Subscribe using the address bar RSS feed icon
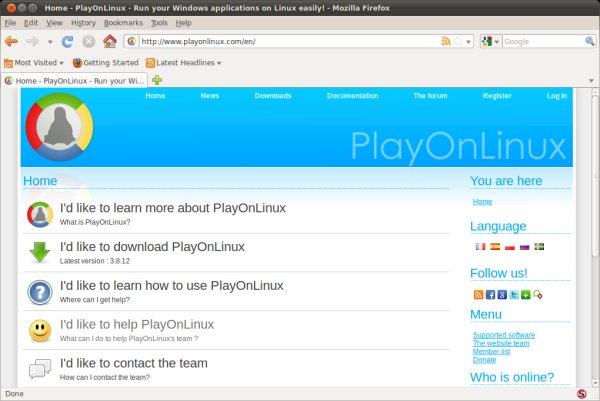 446,41
